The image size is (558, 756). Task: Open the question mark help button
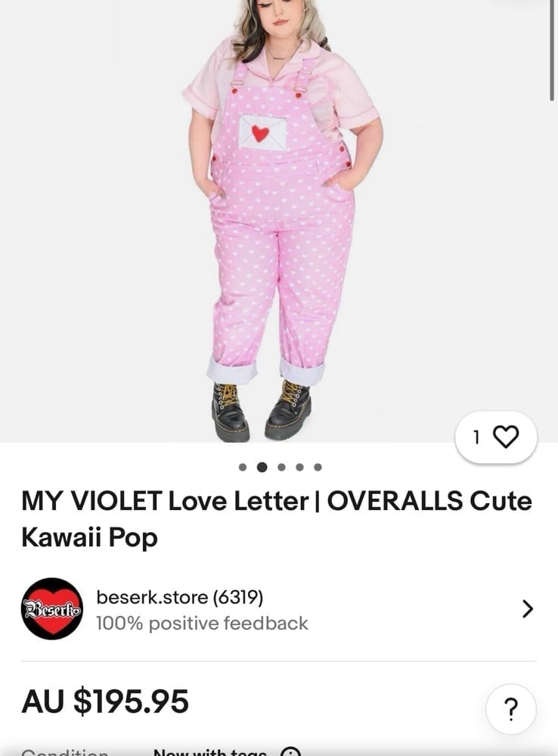[x=511, y=709]
